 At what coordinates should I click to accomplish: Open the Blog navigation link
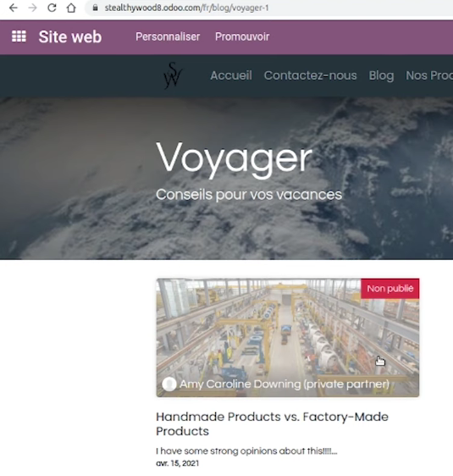pos(381,75)
